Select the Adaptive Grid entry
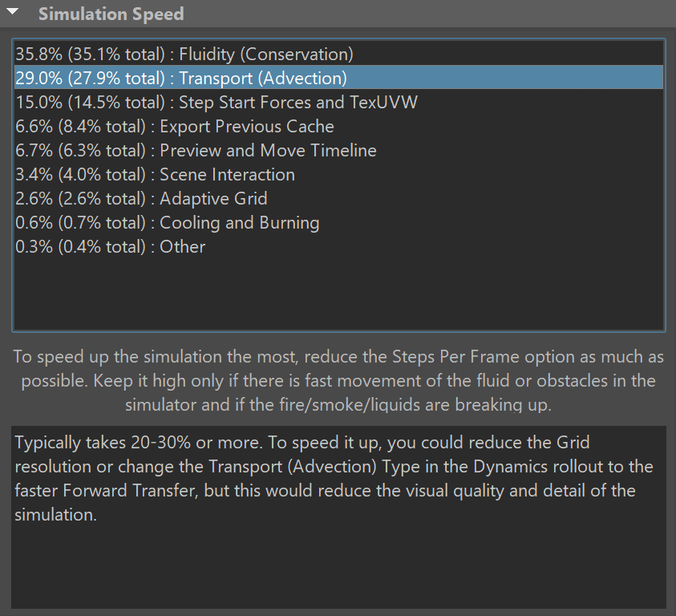The width and height of the screenshot is (676, 616). 339,199
